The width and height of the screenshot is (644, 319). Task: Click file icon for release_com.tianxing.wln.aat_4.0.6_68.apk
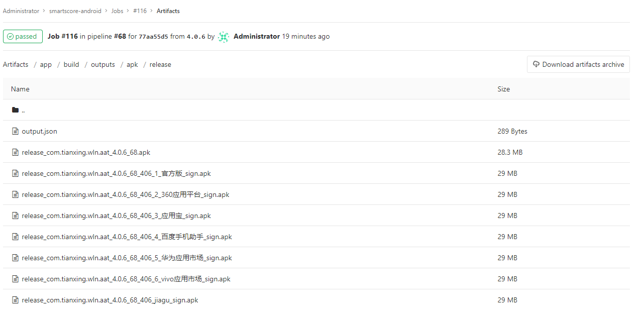15,152
